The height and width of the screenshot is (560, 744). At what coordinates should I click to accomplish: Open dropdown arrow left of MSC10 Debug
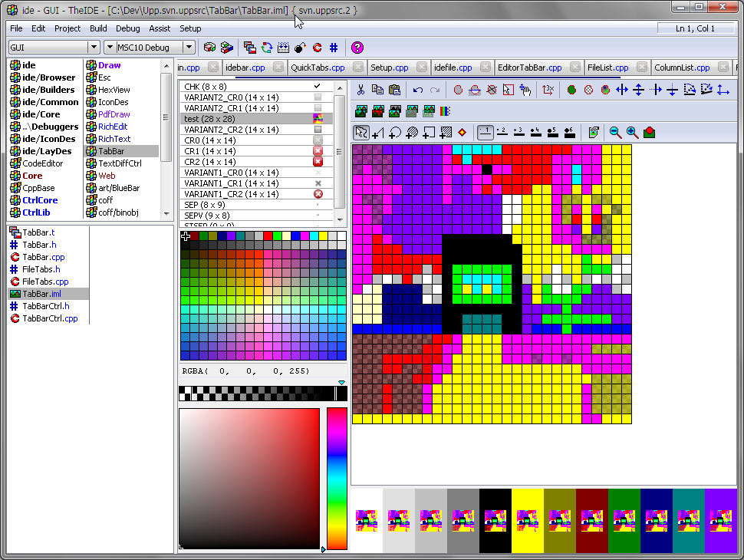[110, 48]
